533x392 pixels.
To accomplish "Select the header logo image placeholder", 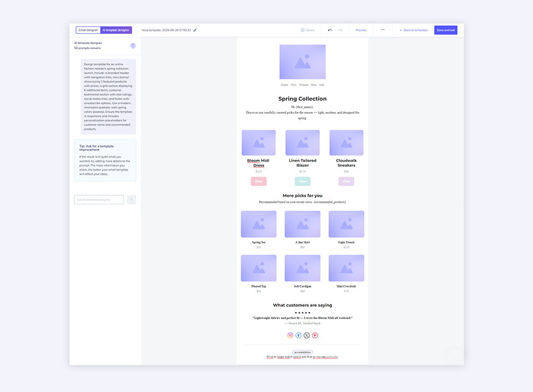I will click(302, 62).
